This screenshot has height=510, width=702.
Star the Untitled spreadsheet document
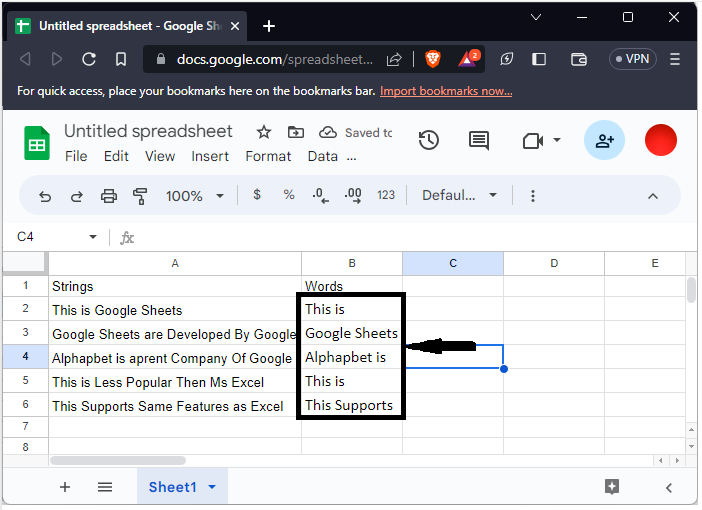(x=264, y=132)
